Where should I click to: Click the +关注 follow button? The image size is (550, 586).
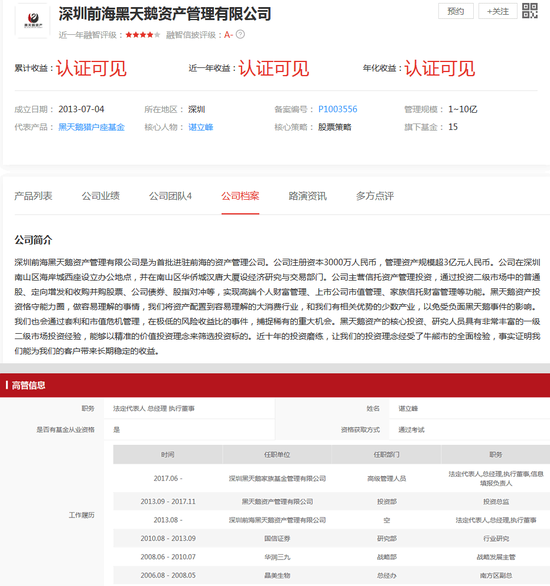coord(498,11)
